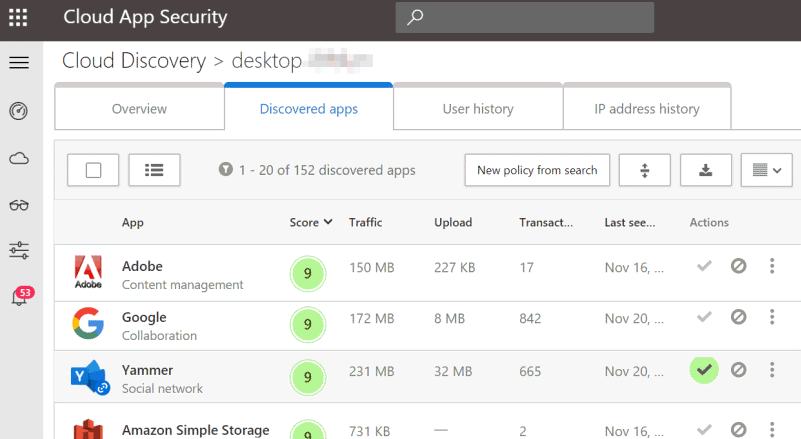Screen dimensions: 801x439
Task: Click the Yammer app logo
Action: pyautogui.click(x=90, y=377)
